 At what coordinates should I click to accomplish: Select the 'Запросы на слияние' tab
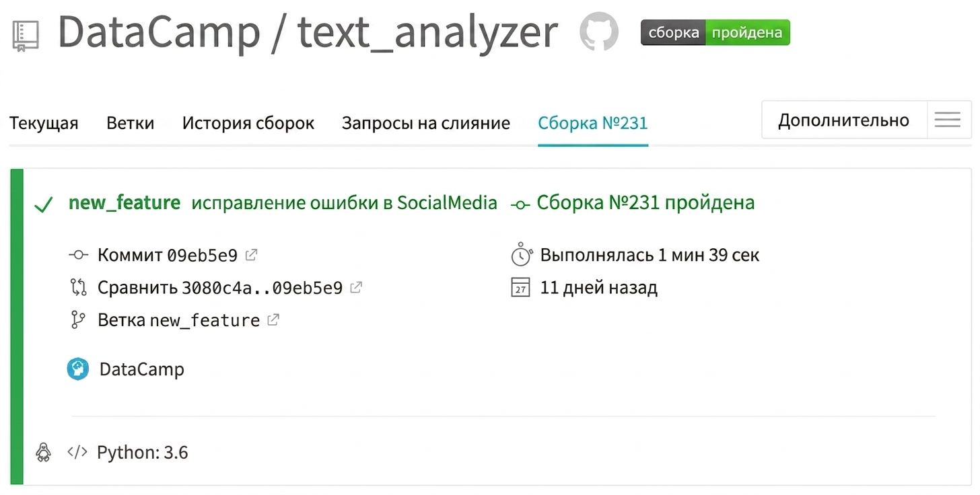(x=426, y=123)
